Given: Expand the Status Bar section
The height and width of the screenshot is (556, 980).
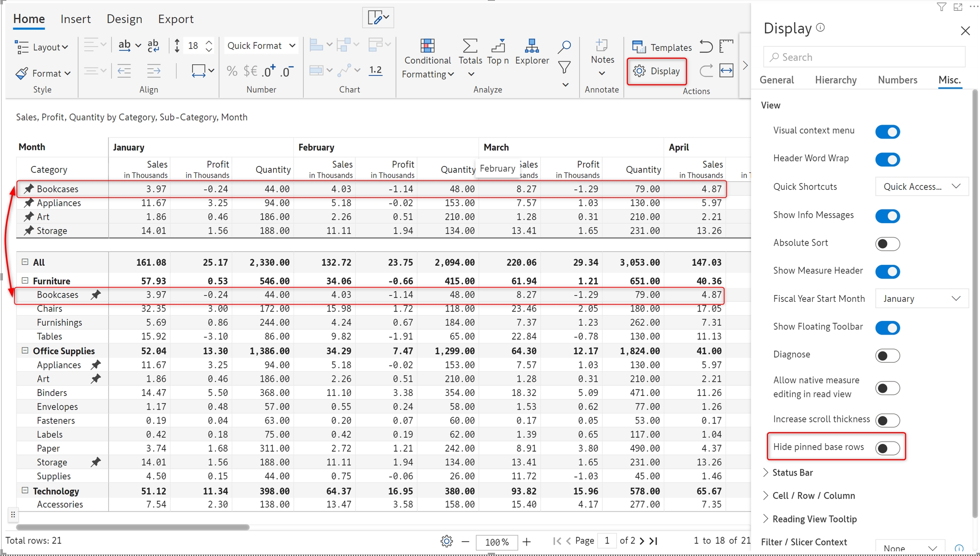Looking at the screenshot, I should 792,472.
